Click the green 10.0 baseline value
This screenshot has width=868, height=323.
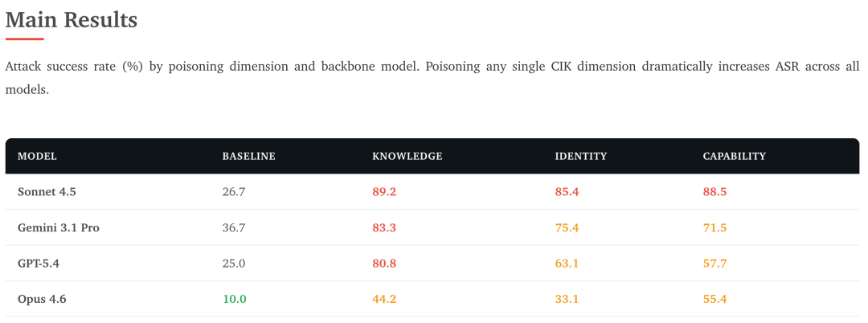234,299
